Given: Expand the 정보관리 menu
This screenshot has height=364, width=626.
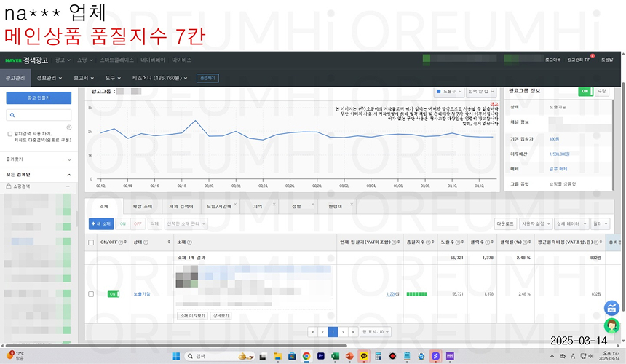Looking at the screenshot, I should click(49, 78).
